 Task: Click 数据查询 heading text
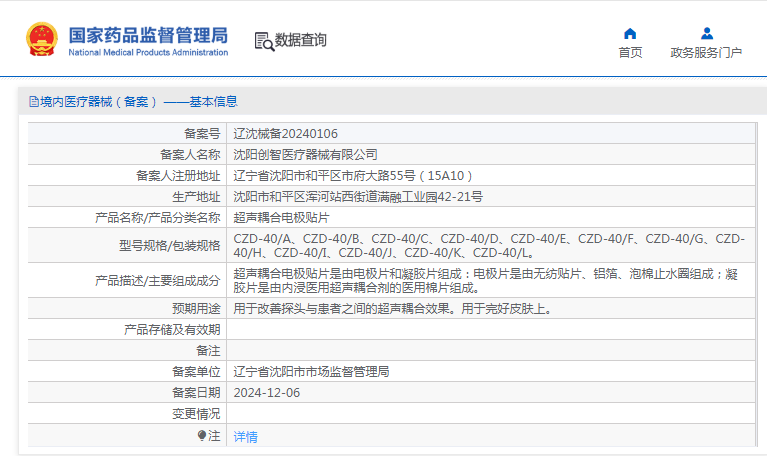click(300, 40)
